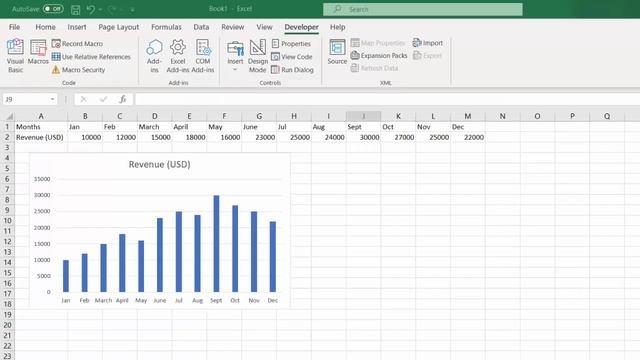Click the Sept bar in the chart
640x360 pixels.
point(216,244)
